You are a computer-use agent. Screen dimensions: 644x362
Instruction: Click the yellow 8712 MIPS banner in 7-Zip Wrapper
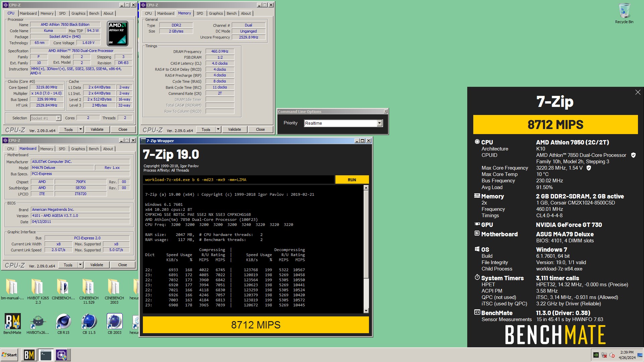click(256, 325)
